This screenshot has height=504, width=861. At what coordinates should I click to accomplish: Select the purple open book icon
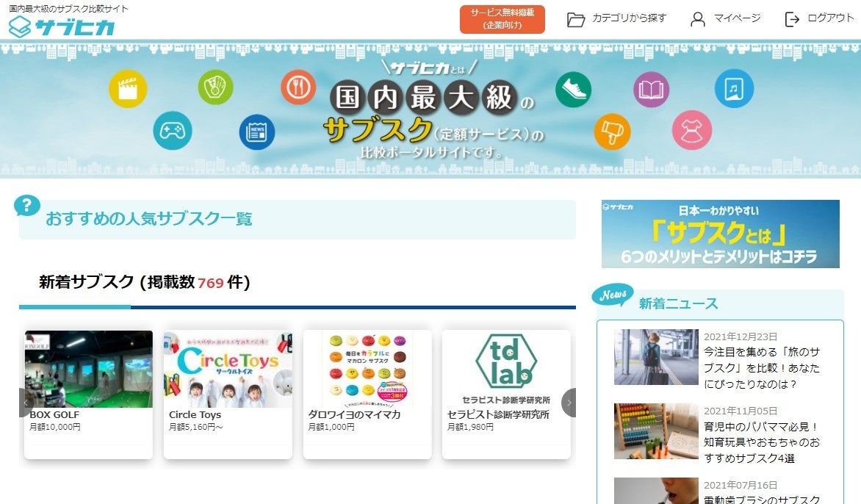coord(651,89)
